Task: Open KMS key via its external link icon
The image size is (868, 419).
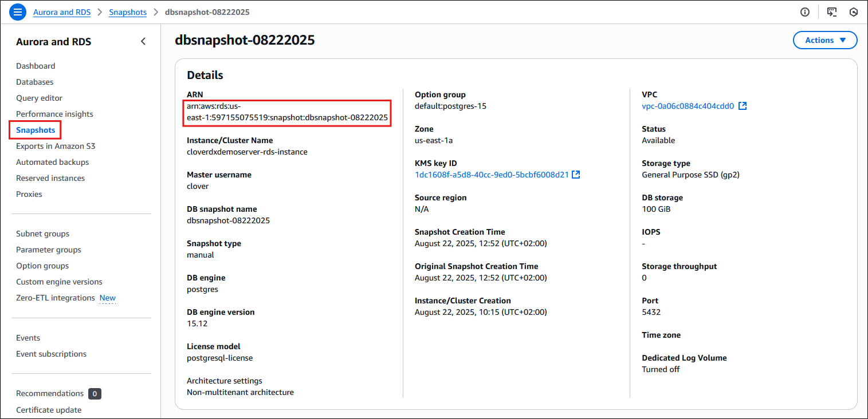Action: pyautogui.click(x=576, y=174)
